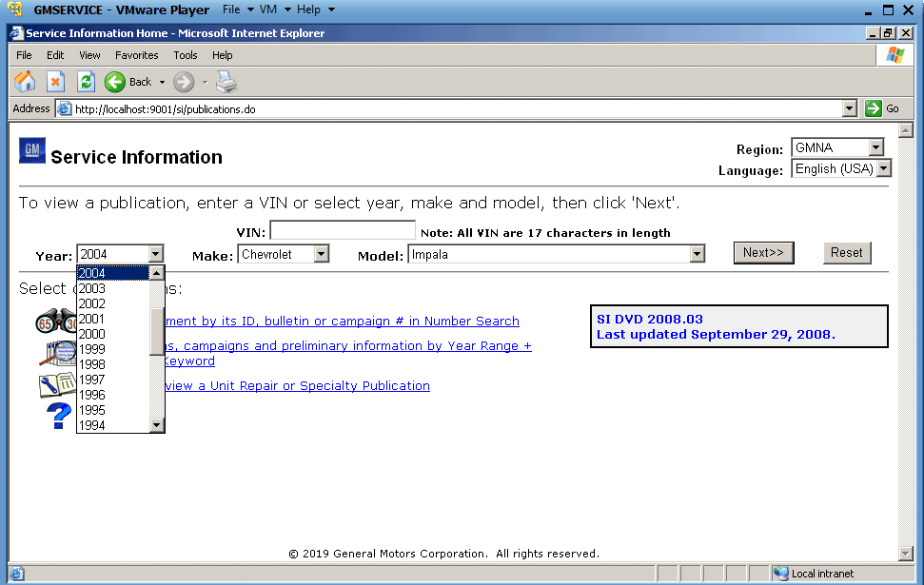The height and width of the screenshot is (585, 924).
Task: Open Internet Explorer View menu
Action: (x=89, y=55)
